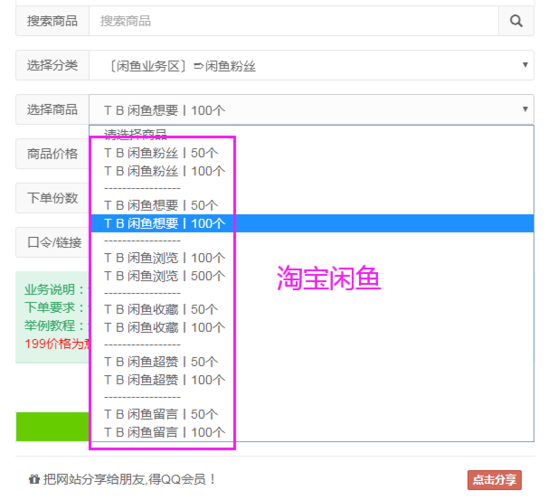Click the magnifier search icon button
548x500 pixels.
pyautogui.click(x=516, y=21)
